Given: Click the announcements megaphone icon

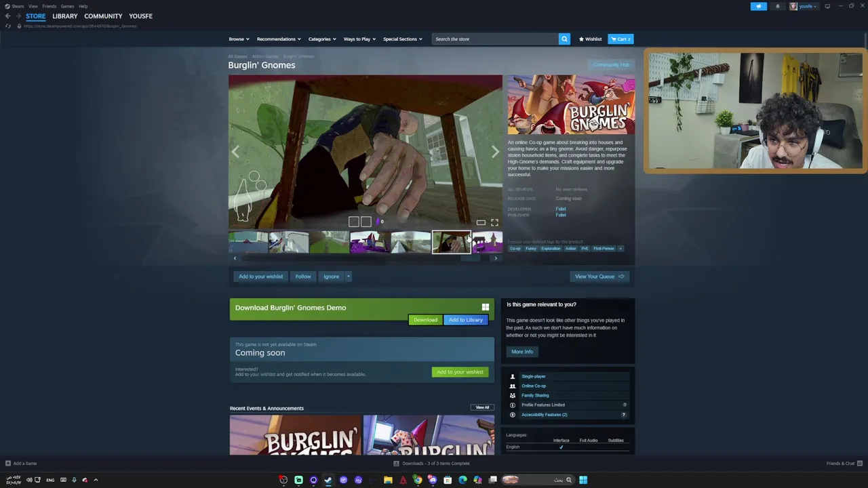Looking at the screenshot, I should 758,6.
